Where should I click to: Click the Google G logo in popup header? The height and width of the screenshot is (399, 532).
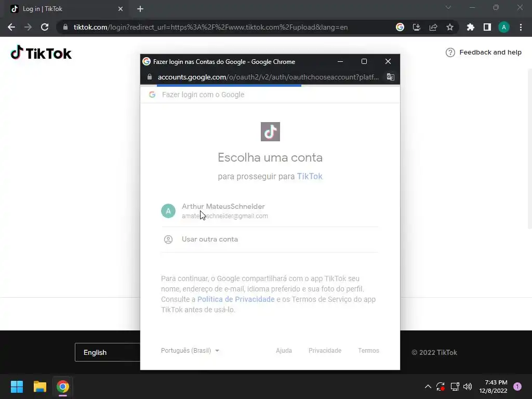(152, 95)
